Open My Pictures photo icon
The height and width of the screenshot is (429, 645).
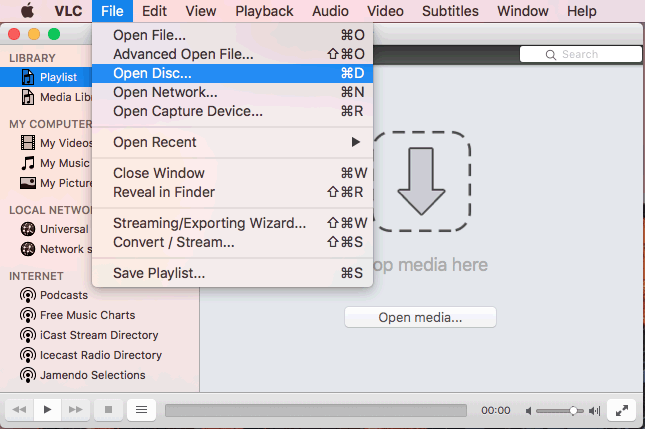28,183
